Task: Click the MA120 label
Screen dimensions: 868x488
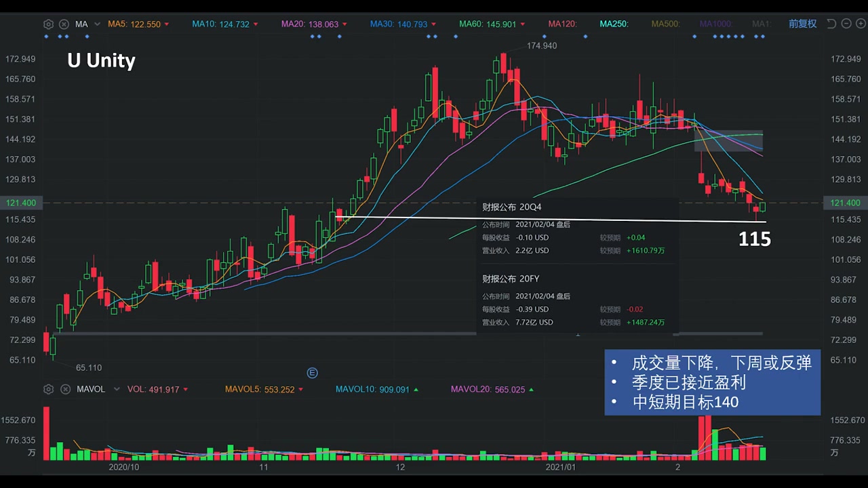Action: (x=562, y=24)
